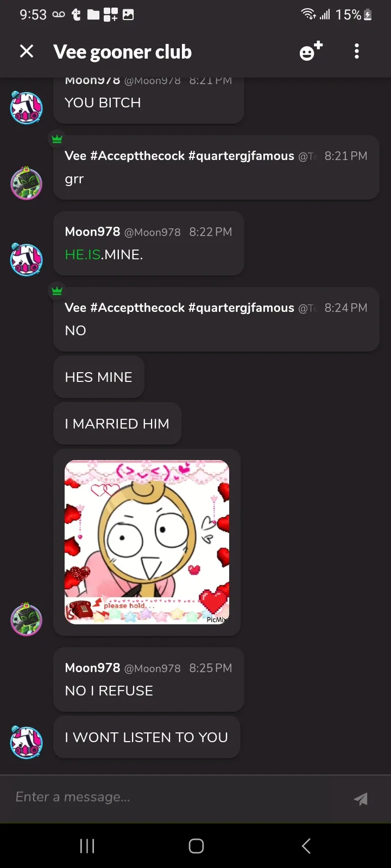The image size is (391, 868).
Task: Select the HE.IS link in Moon978's message
Action: 83,254
